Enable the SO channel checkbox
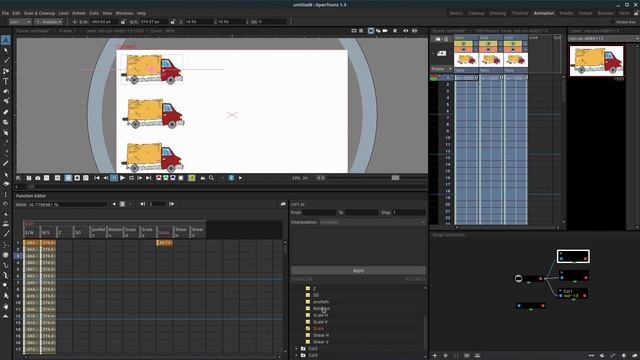The height and width of the screenshot is (360, 640). coord(308,295)
